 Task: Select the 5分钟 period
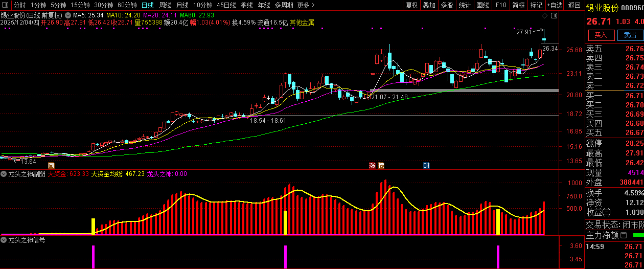58,5
